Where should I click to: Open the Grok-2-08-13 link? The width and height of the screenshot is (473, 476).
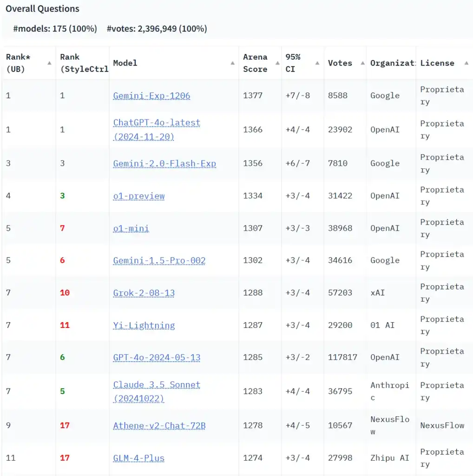144,293
